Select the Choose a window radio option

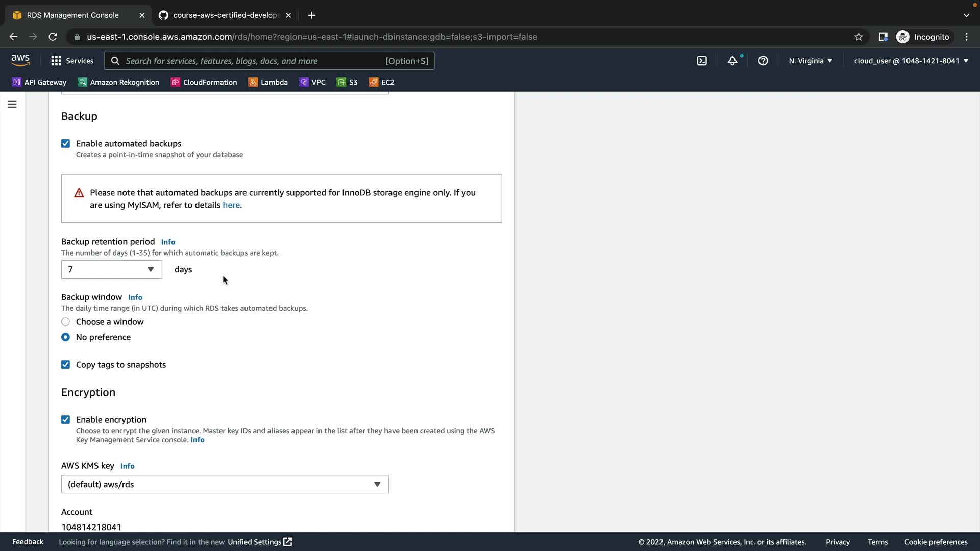pos(65,322)
